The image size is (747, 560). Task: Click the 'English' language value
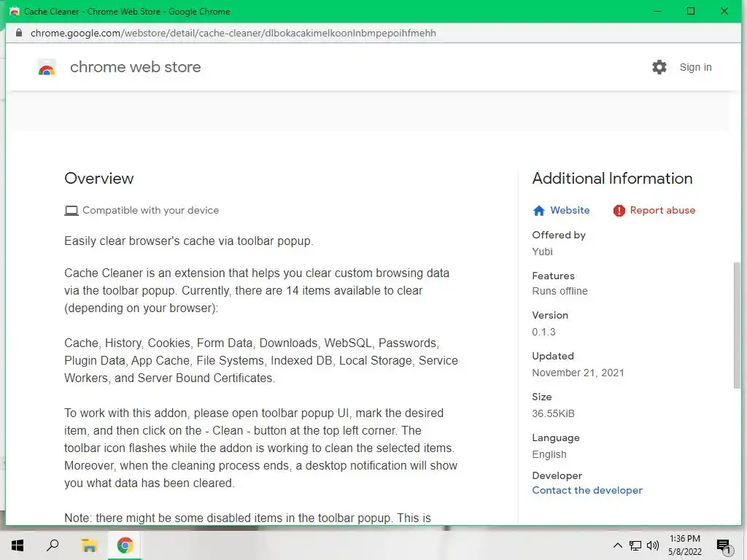[549, 454]
